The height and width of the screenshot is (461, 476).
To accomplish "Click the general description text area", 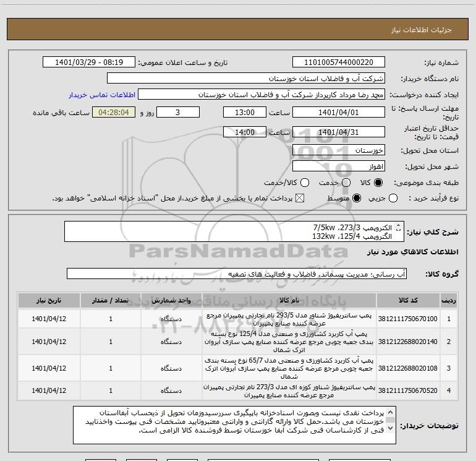I will (x=234, y=231).
